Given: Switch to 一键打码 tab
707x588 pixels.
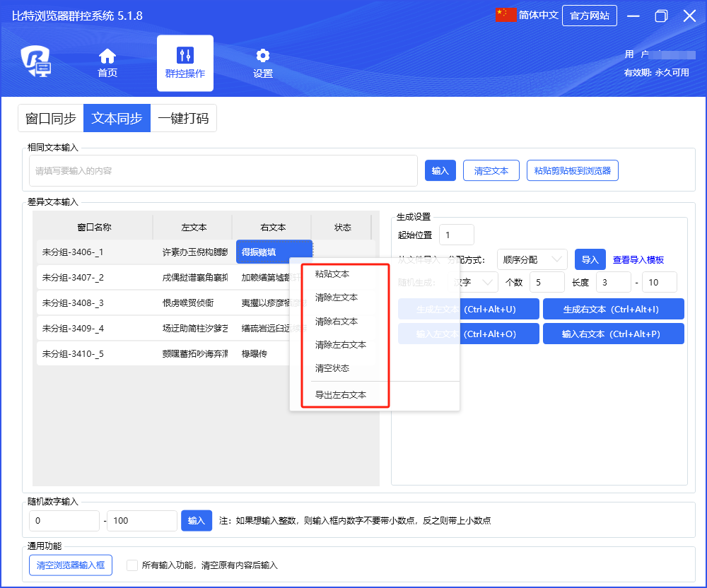Looking at the screenshot, I should click(x=184, y=119).
